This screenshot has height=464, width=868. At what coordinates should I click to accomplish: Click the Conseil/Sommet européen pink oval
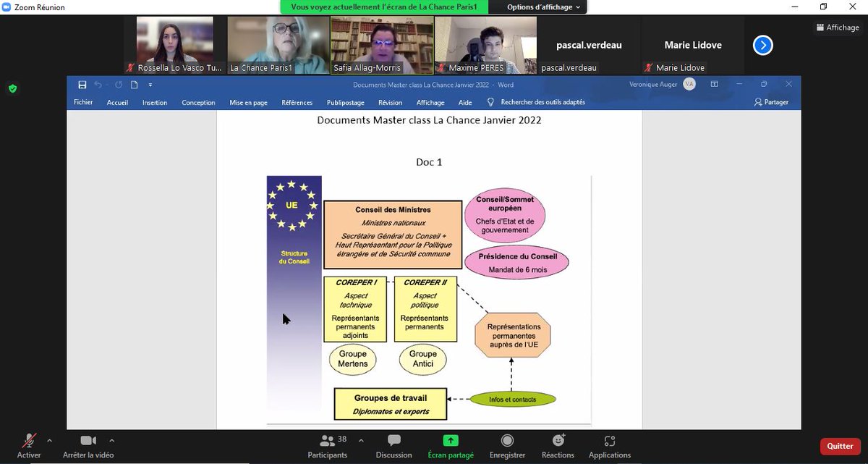504,216
